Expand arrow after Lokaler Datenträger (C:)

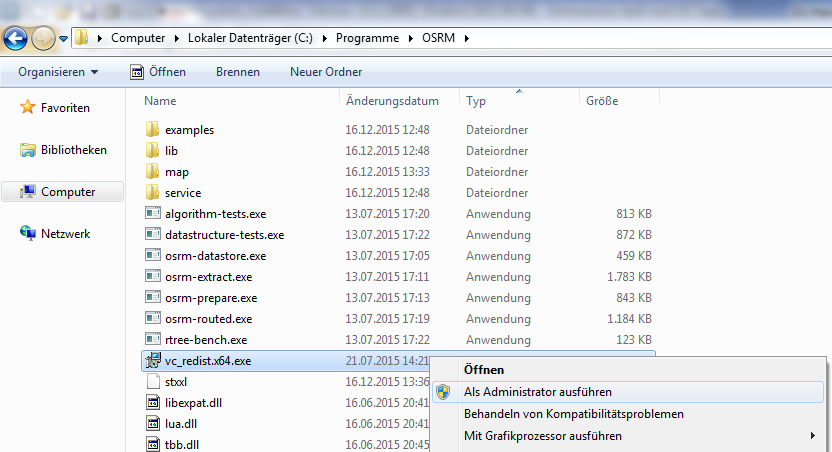324,38
